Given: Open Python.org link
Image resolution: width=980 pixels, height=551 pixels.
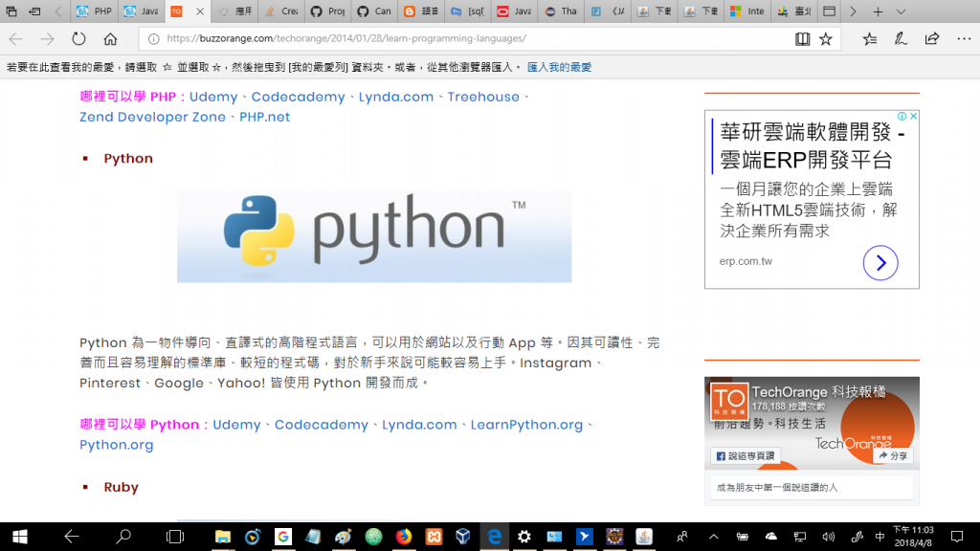Looking at the screenshot, I should click(116, 445).
